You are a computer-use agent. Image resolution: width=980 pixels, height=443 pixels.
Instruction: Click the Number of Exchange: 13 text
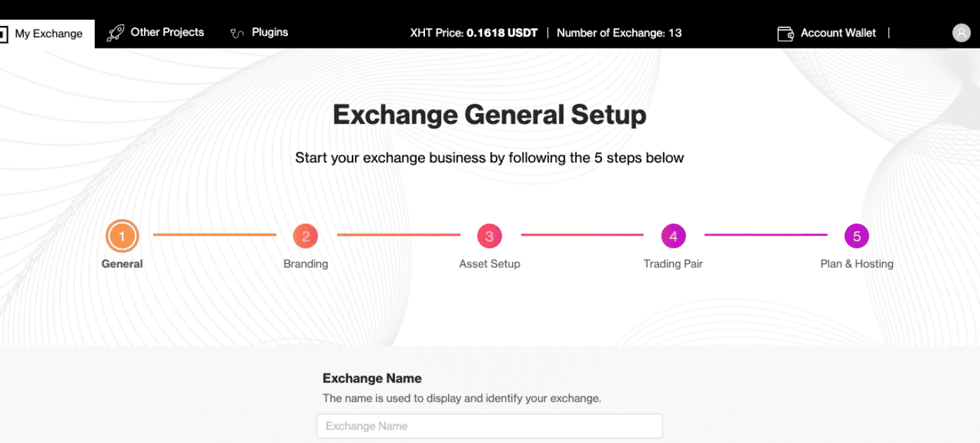pos(619,33)
